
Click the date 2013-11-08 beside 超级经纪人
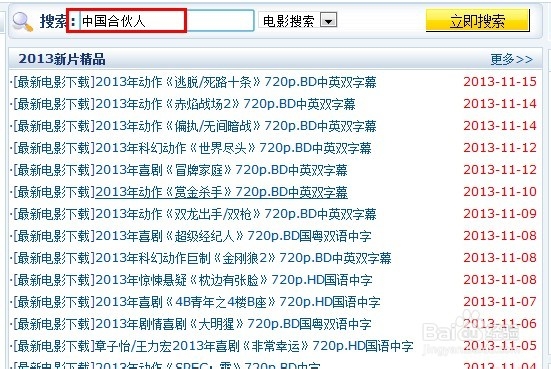(500, 236)
